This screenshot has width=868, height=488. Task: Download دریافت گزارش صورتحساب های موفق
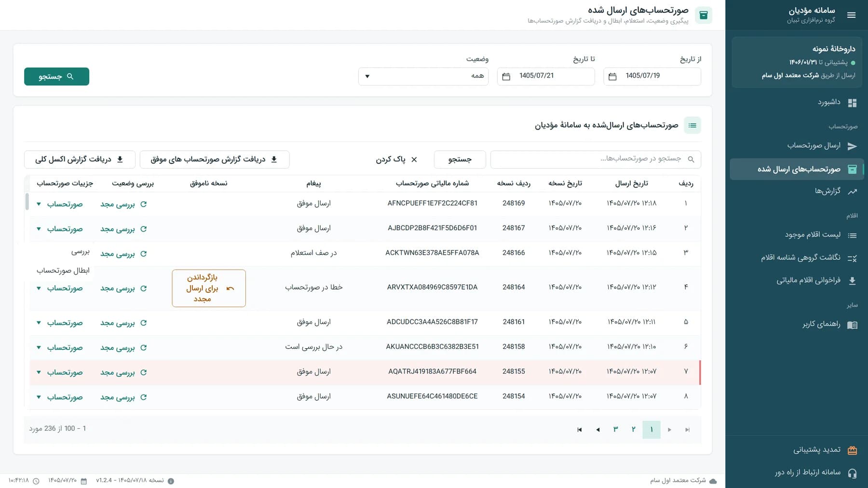coord(215,159)
